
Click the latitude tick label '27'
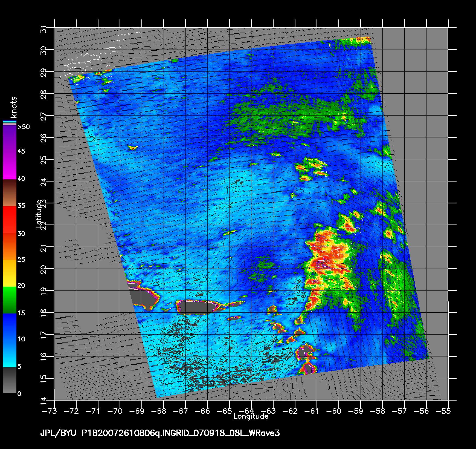[x=44, y=116]
